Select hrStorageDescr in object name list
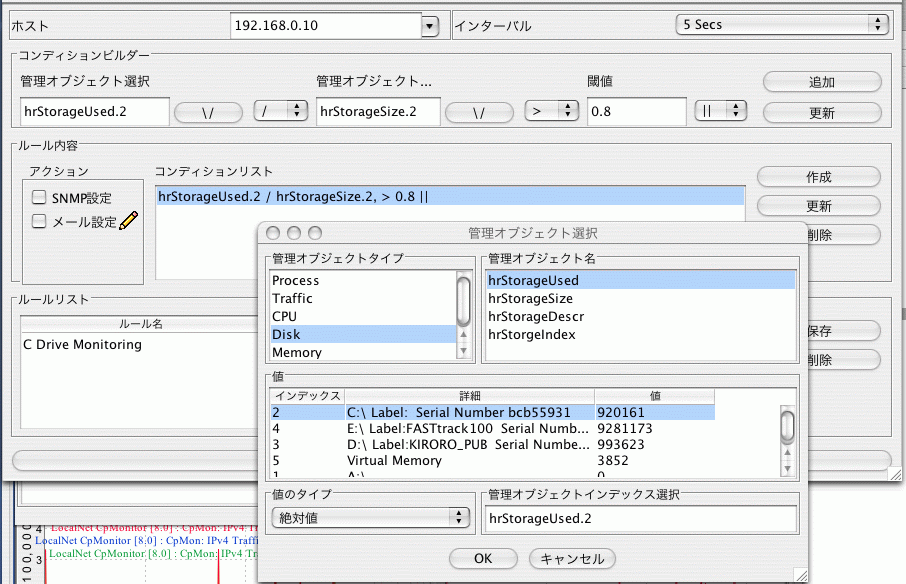This screenshot has width=906, height=584. pyautogui.click(x=640, y=316)
